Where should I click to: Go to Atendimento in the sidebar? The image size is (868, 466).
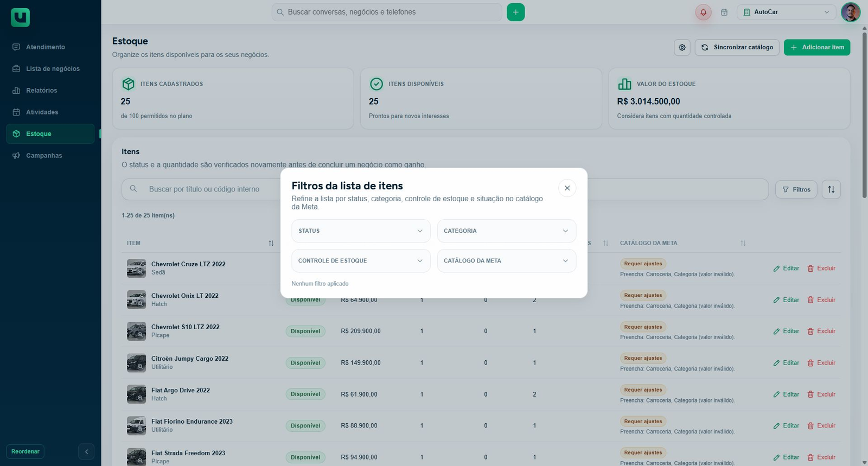(50, 47)
